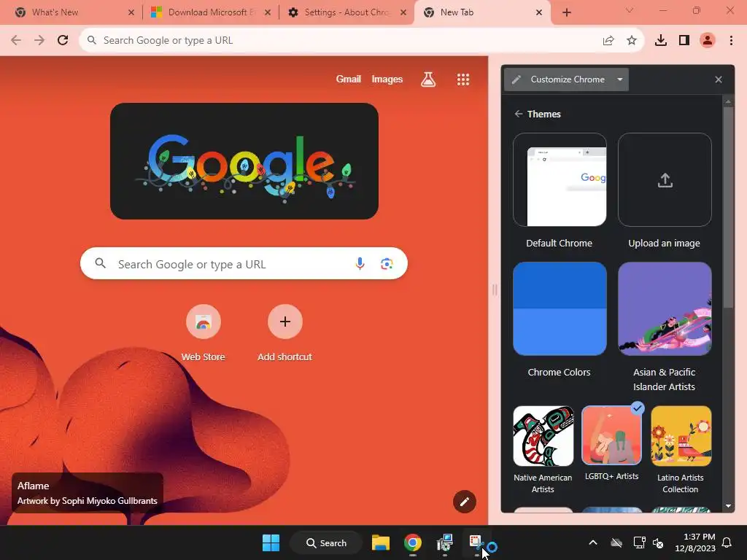Close the Settings tab

coord(403,12)
